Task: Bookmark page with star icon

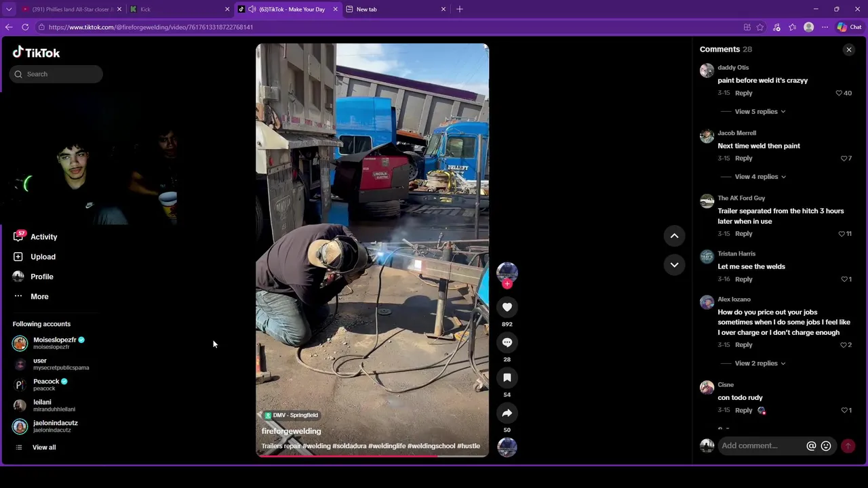Action: pyautogui.click(x=760, y=27)
